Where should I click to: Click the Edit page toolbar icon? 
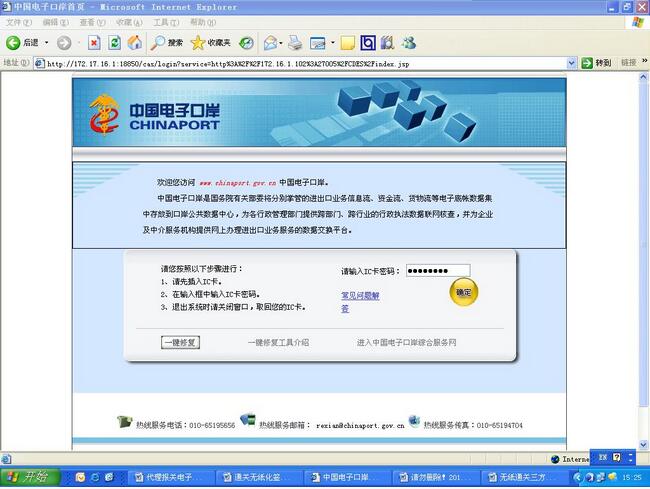tap(318, 43)
